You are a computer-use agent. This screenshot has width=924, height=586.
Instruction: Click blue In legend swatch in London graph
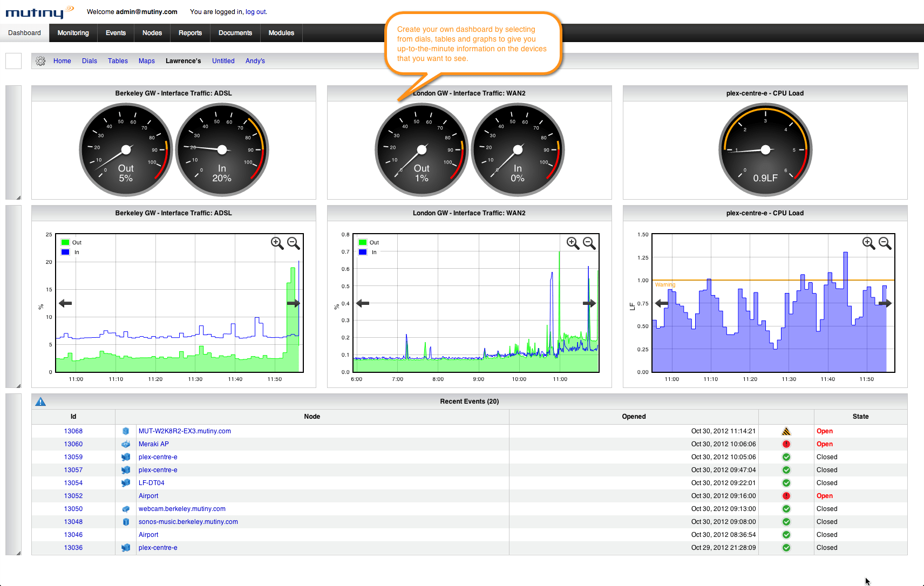pos(363,252)
